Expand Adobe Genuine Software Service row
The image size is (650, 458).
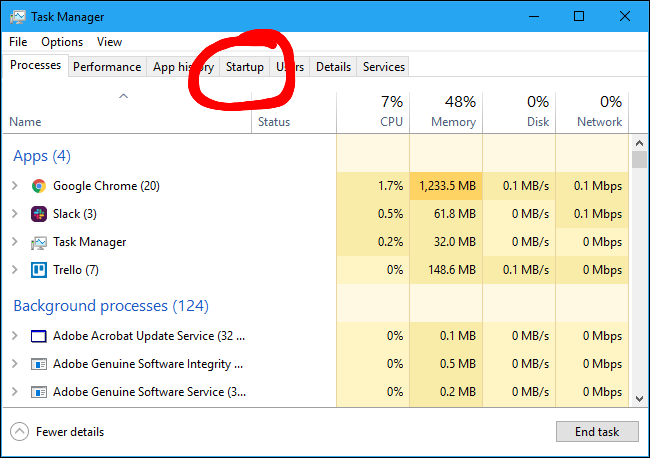click(x=15, y=391)
